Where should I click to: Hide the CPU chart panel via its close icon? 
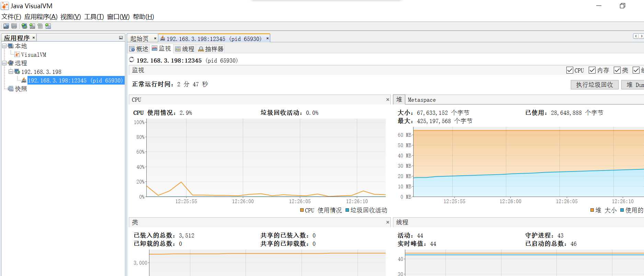click(x=388, y=100)
